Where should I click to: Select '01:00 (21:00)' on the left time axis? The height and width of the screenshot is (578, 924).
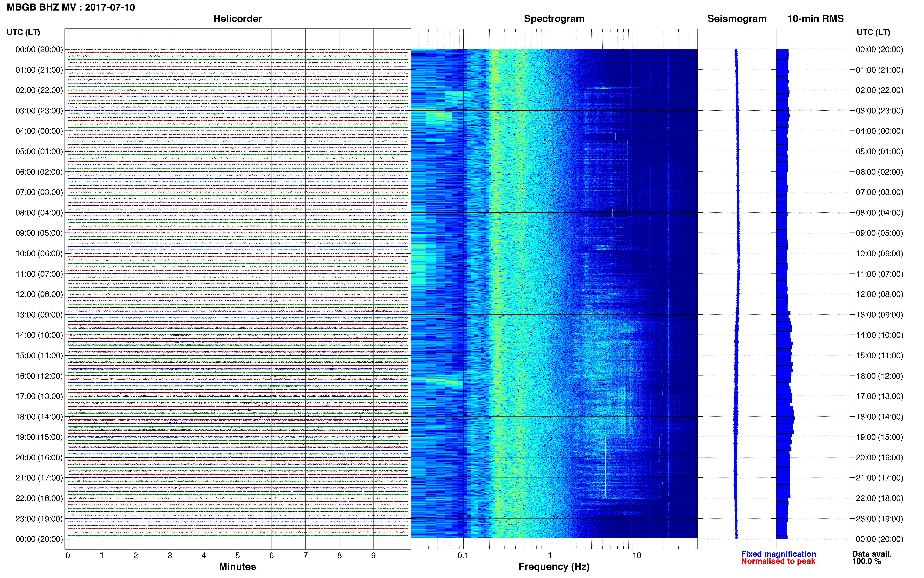39,70
